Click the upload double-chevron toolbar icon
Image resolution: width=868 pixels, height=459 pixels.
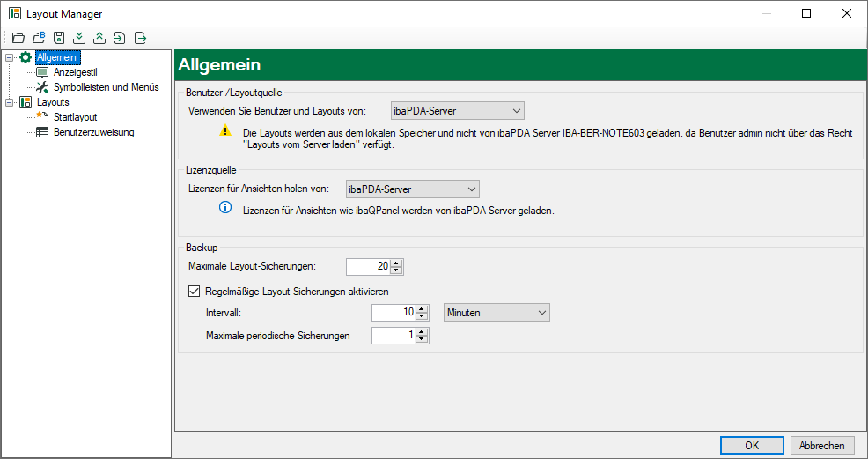(x=99, y=38)
